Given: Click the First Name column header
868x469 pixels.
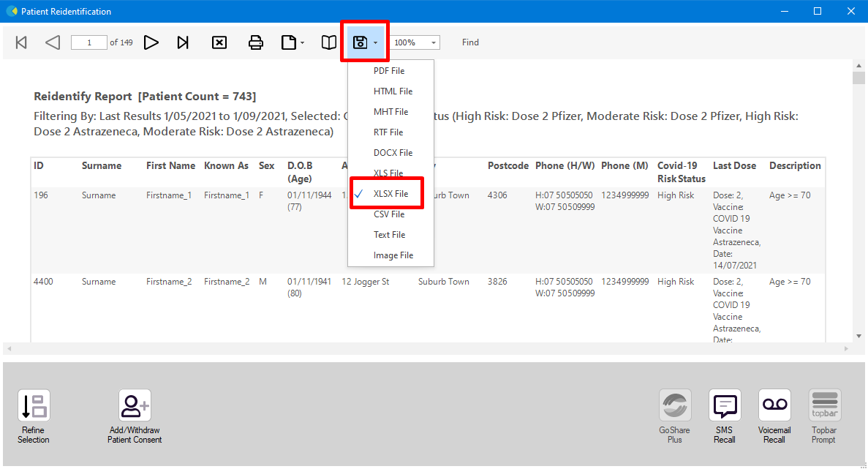Looking at the screenshot, I should tap(170, 165).
